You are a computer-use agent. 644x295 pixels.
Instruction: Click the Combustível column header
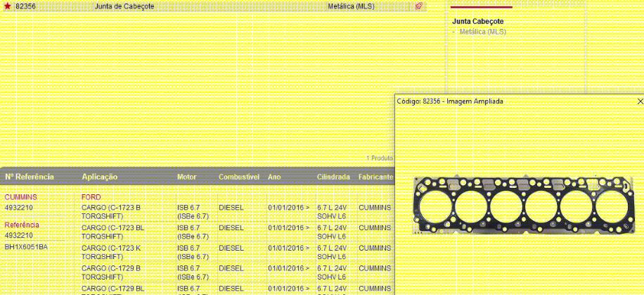pos(239,177)
